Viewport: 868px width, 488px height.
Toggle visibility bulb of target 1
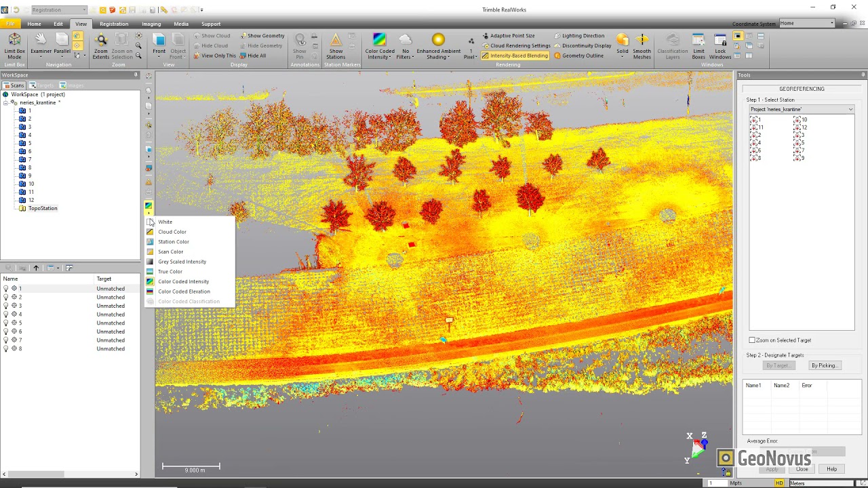(x=6, y=289)
